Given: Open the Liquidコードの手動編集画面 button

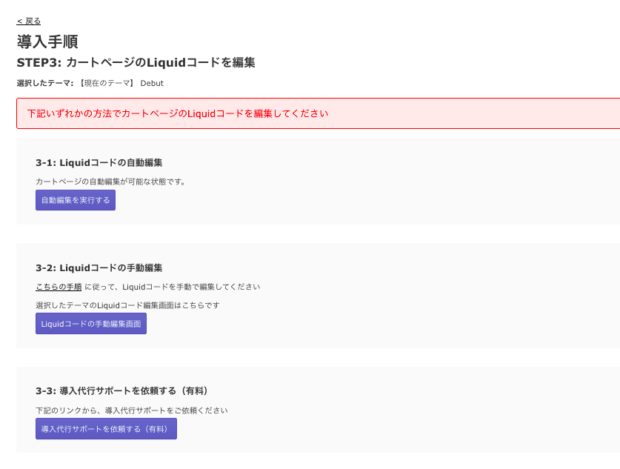Looking at the screenshot, I should pyautogui.click(x=91, y=323).
